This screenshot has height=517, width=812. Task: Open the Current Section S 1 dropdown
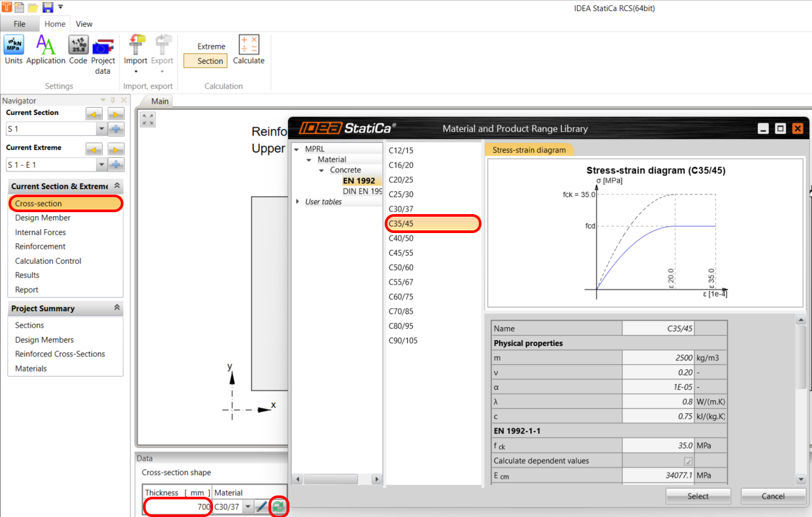tap(101, 129)
